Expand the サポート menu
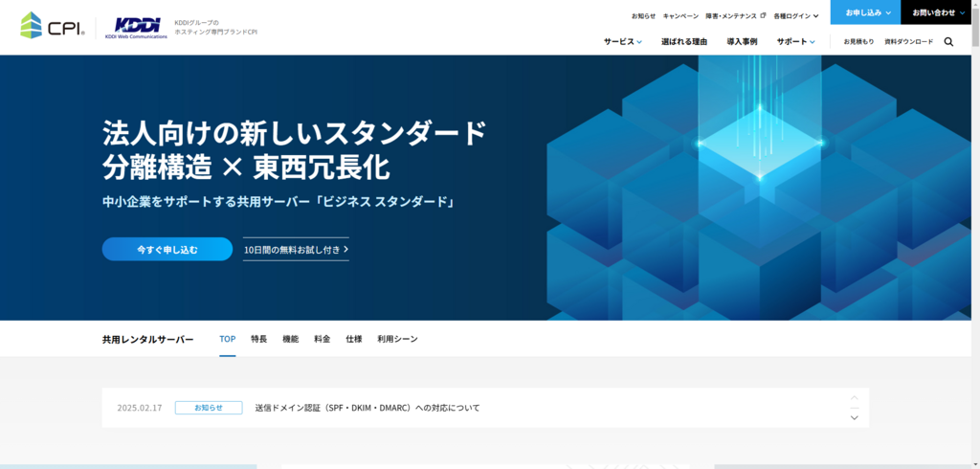Image resolution: width=980 pixels, height=469 pixels. tap(795, 42)
